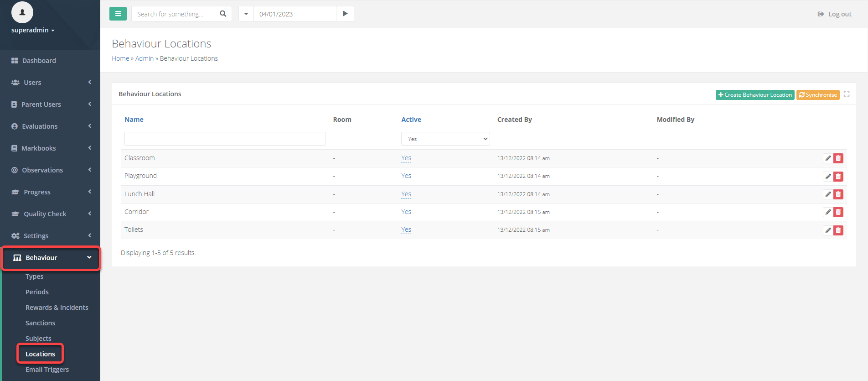Toggle Active 'Yes' for Toilets row

pyautogui.click(x=406, y=230)
